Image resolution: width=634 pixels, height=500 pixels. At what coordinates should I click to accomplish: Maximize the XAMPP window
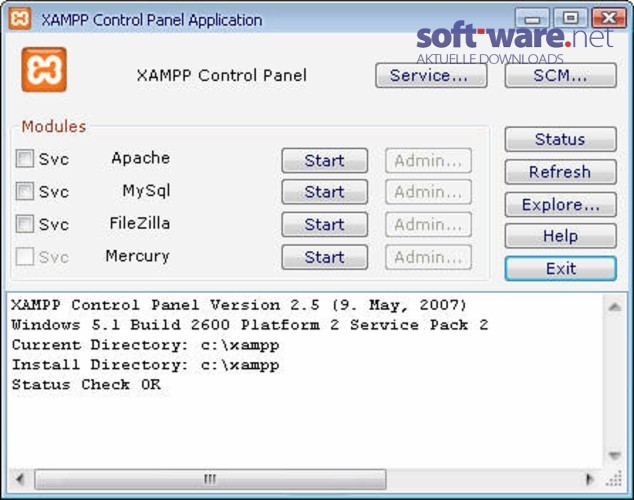coord(571,18)
